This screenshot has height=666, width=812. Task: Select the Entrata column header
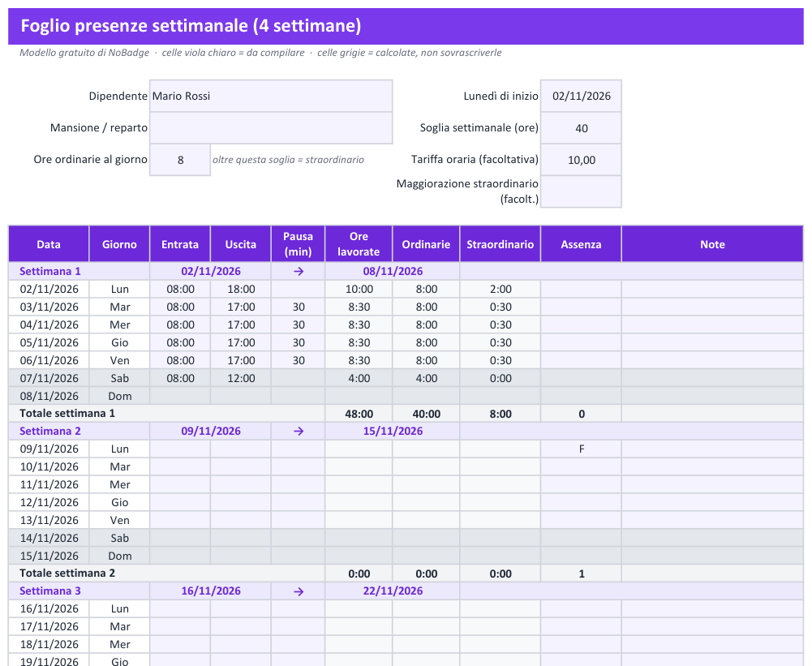tap(180, 244)
